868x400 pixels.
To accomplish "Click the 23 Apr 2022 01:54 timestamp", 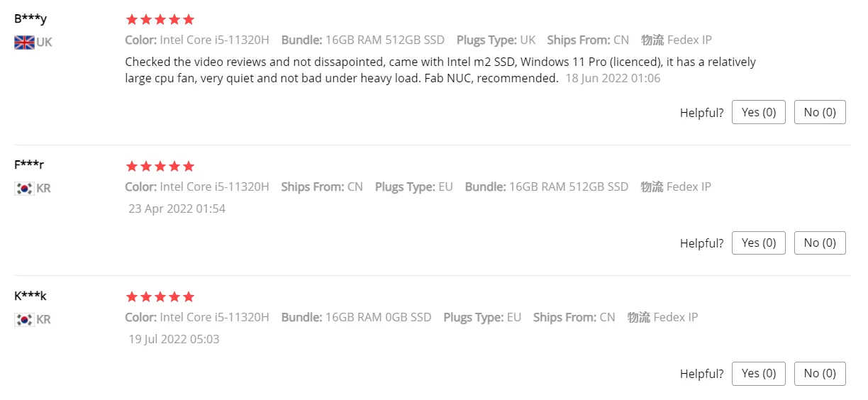I will pos(177,209).
